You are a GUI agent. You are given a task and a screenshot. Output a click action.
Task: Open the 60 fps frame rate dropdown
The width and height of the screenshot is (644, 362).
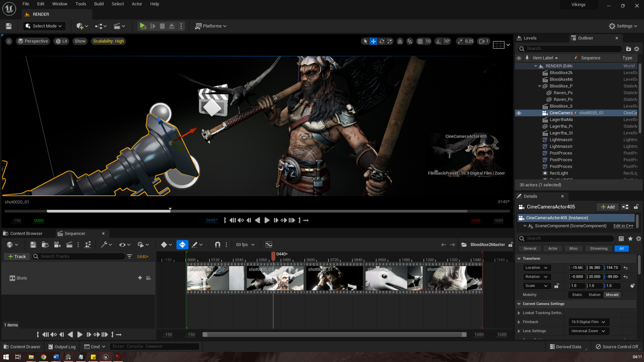(x=245, y=245)
